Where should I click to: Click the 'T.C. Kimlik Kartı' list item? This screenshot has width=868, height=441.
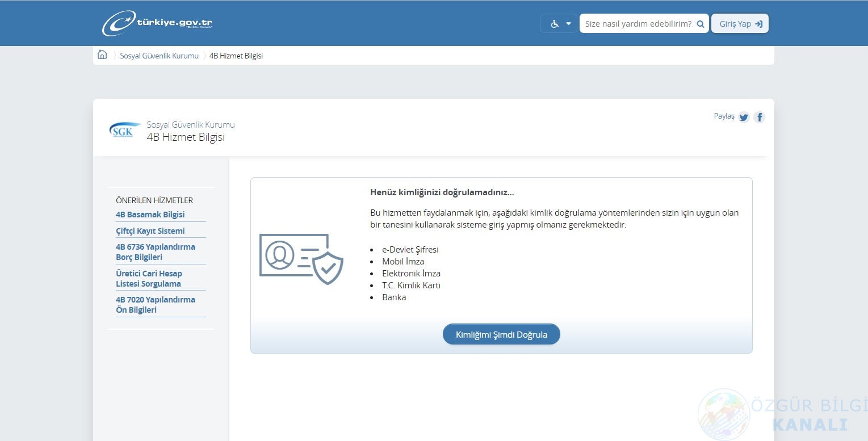[x=411, y=285]
